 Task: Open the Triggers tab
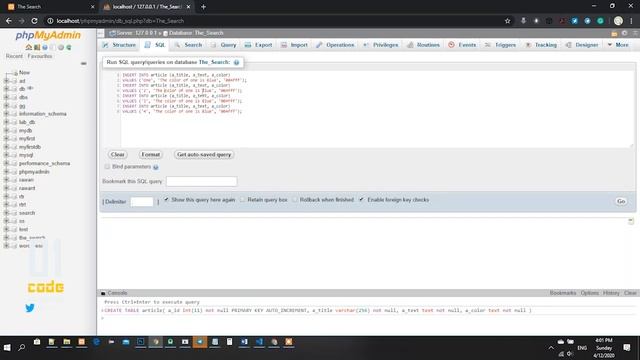[x=500, y=45]
